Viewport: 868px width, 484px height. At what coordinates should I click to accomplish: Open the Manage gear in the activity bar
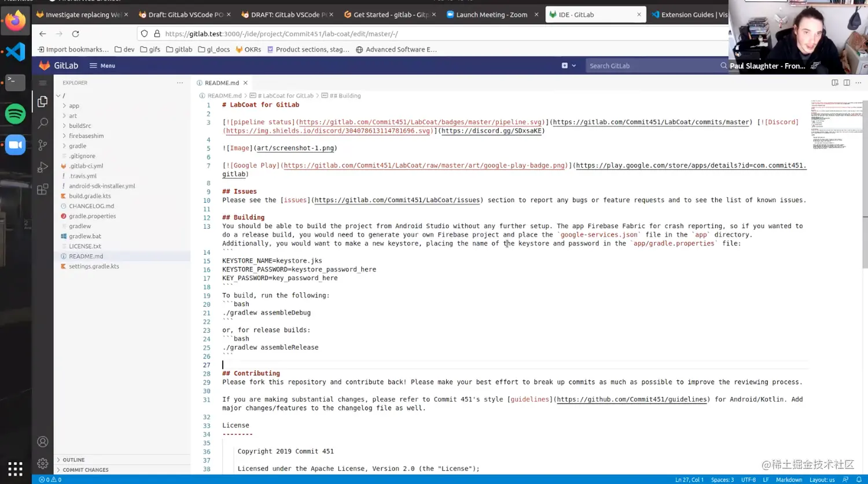coord(42,463)
